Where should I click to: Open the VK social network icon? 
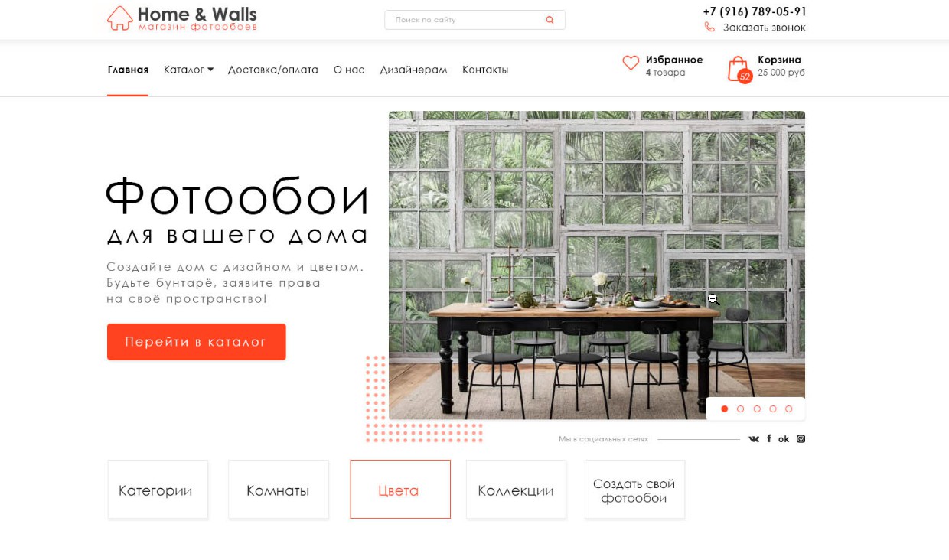pyautogui.click(x=754, y=439)
